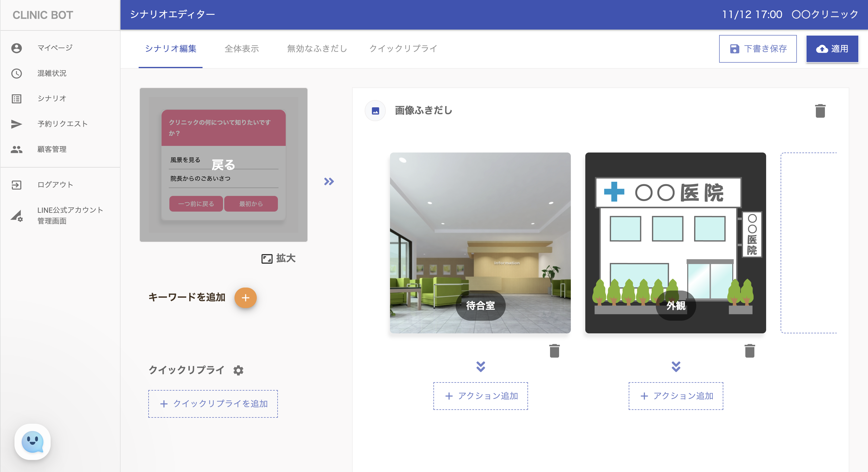Click クイックリプライを追加 dashed button

click(x=213, y=404)
